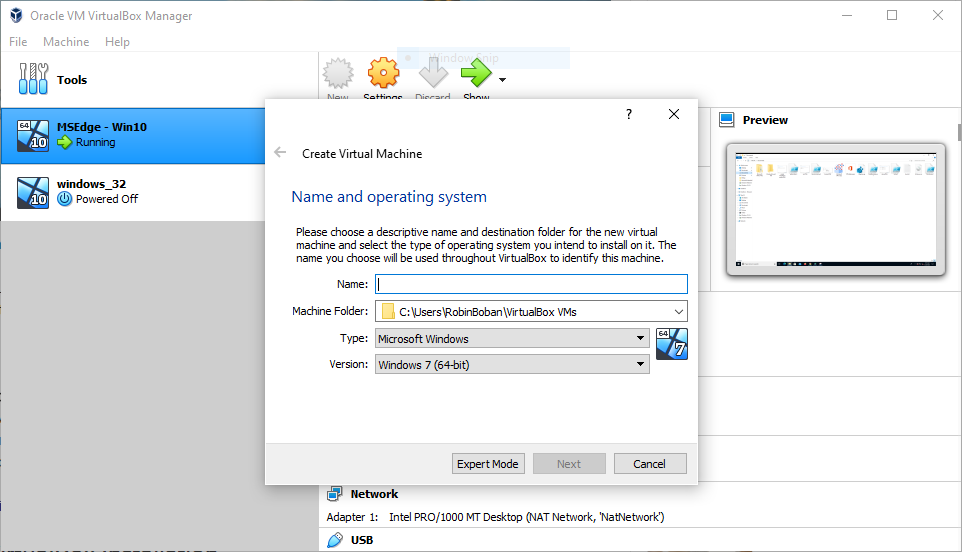
Task: Click the green Show arrow icon
Action: [476, 74]
